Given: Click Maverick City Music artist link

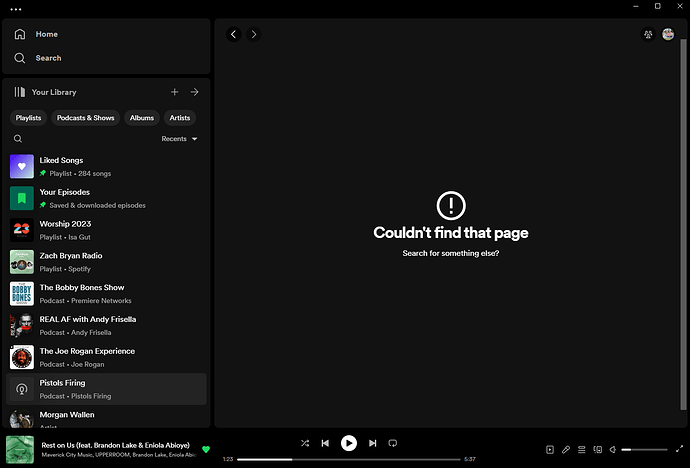Looking at the screenshot, I should [67, 455].
